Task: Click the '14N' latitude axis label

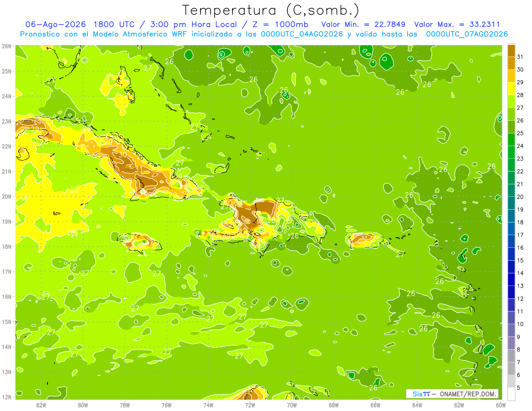Action: [6, 347]
